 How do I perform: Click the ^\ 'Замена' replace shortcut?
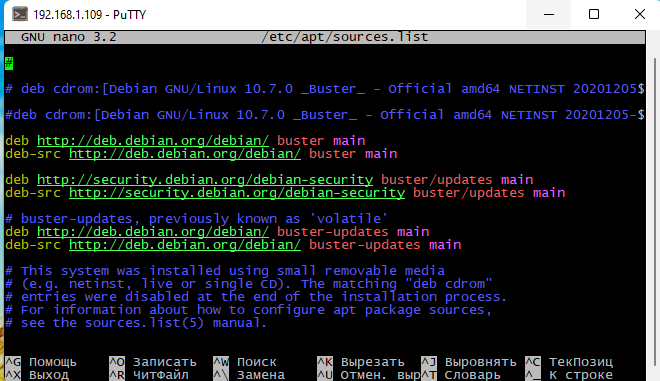pyautogui.click(x=249, y=375)
